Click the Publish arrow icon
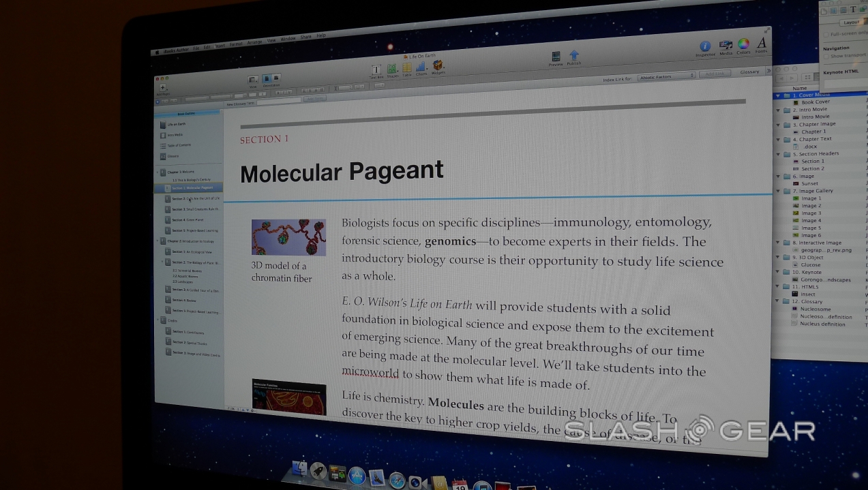This screenshot has width=868, height=490. [x=574, y=56]
